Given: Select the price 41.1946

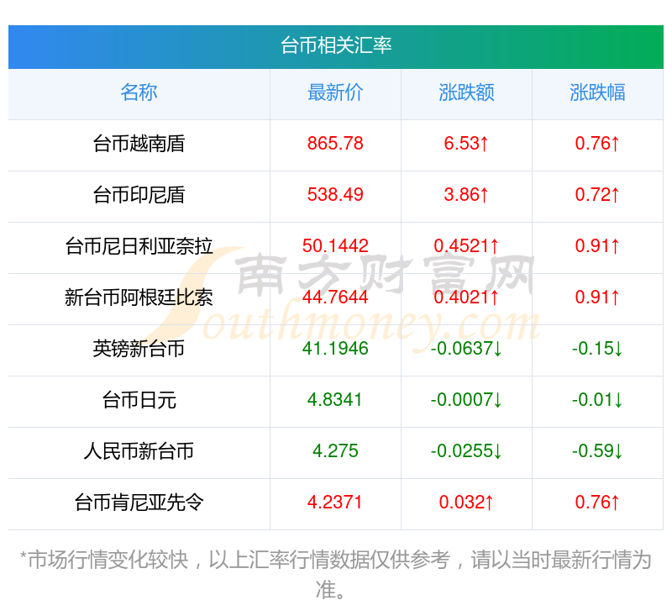Looking at the screenshot, I should (335, 349).
